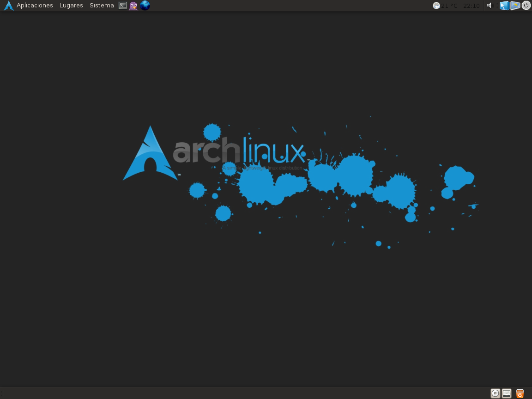Click the Arch Linux logo in top panel
The height and width of the screenshot is (399, 532).
click(8, 6)
